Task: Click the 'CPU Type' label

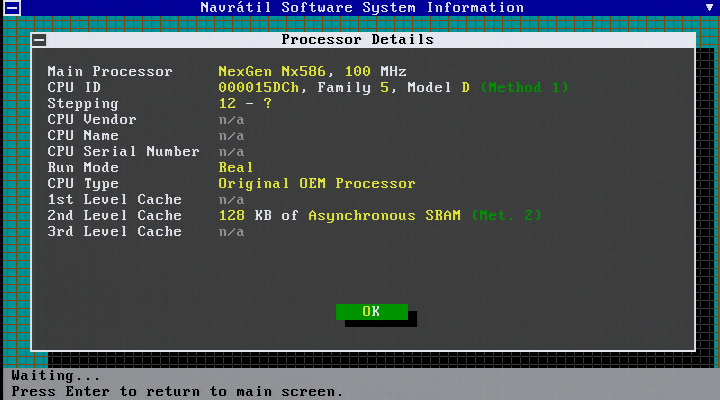Action: 83,184
